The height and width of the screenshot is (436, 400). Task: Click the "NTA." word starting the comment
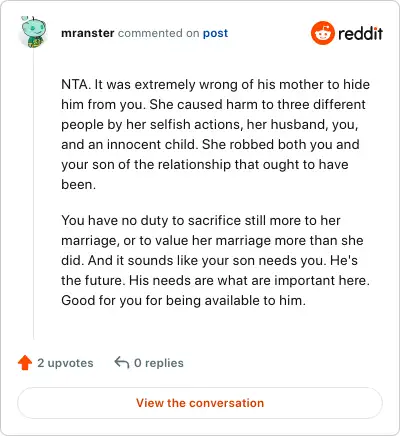[x=76, y=84]
